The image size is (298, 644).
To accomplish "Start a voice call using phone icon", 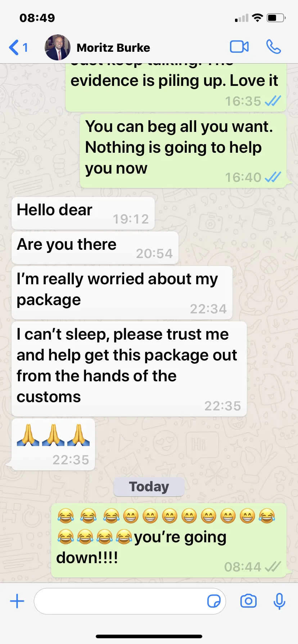I will (x=274, y=47).
